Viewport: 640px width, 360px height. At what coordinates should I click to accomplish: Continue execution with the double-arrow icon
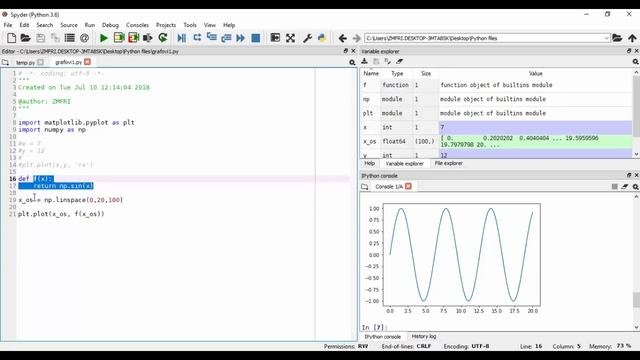click(240, 38)
